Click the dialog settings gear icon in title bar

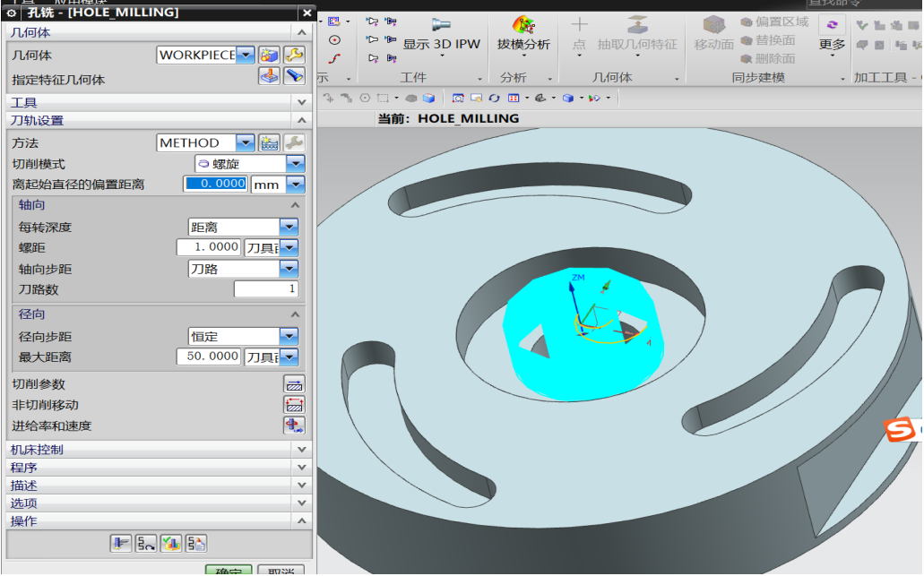(x=11, y=13)
